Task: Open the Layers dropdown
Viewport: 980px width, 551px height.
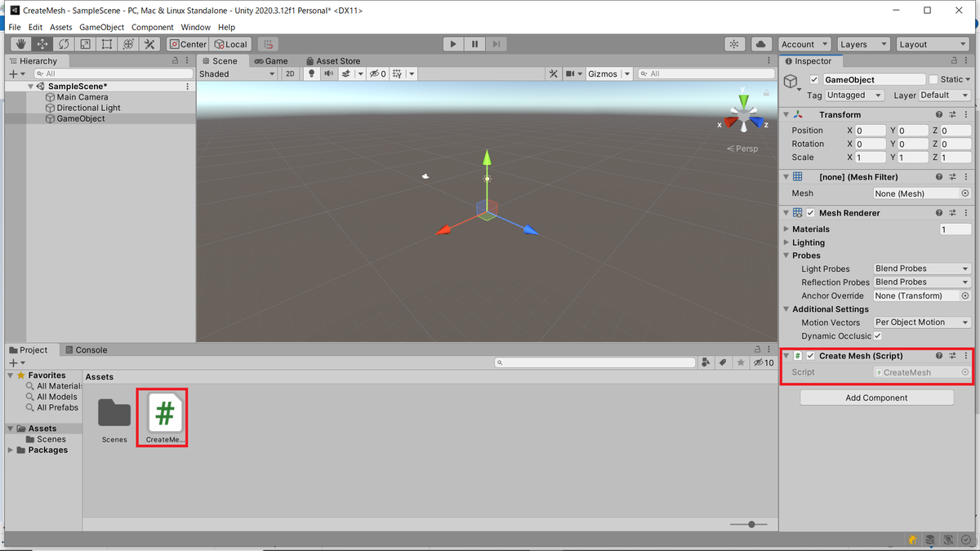Action: (x=862, y=44)
